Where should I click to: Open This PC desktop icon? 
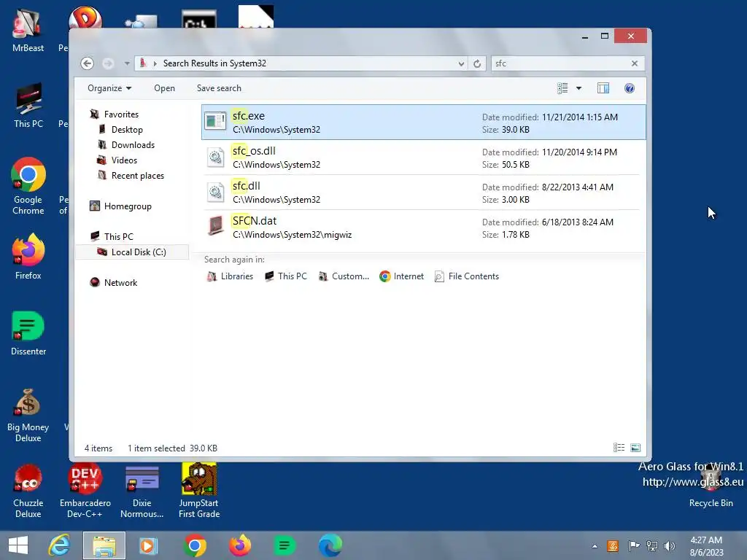click(x=28, y=105)
